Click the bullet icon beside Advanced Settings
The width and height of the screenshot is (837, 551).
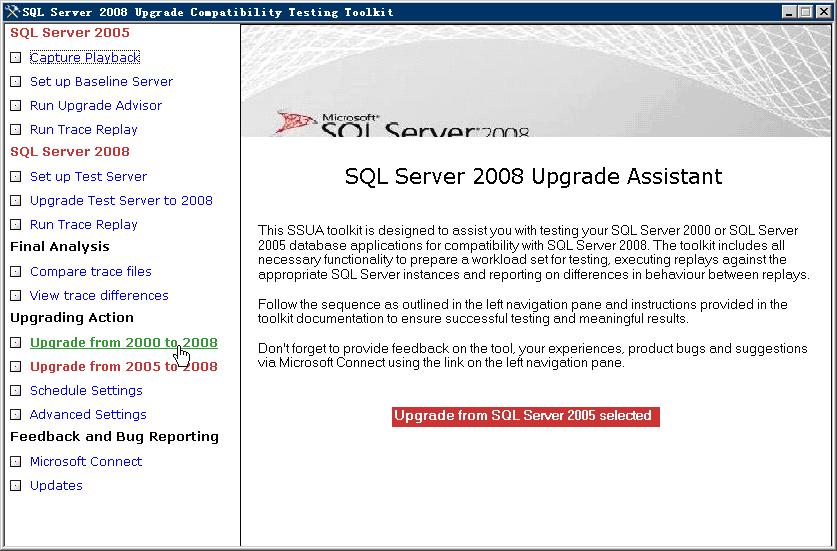coord(16,415)
